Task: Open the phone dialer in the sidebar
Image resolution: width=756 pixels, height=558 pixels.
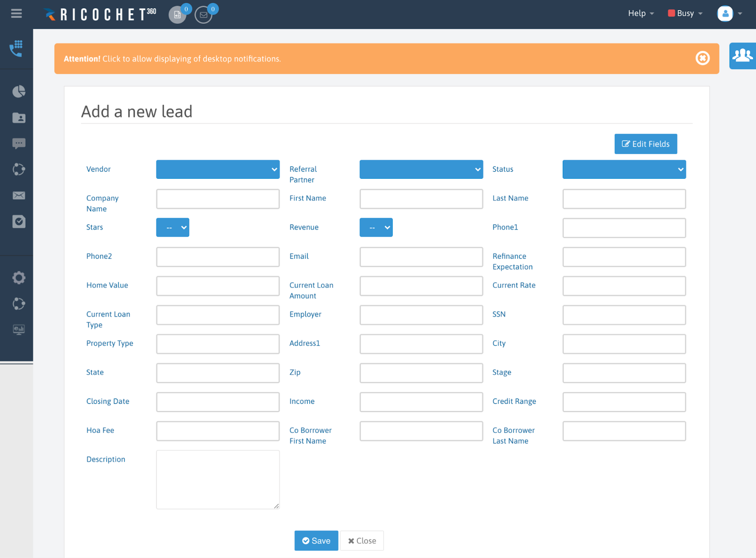Action: pyautogui.click(x=17, y=48)
